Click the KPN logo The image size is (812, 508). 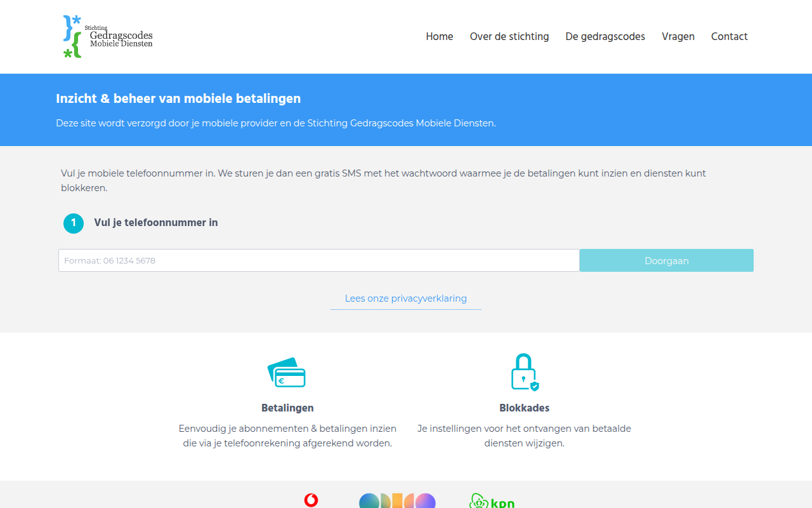click(x=492, y=501)
